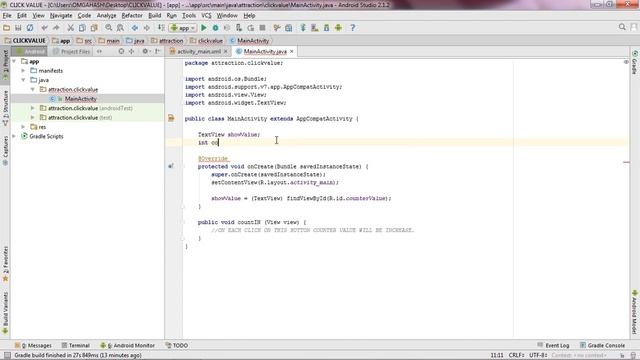The height and width of the screenshot is (360, 640).
Task: Click the Make Project icon
Action: tap(161, 28)
